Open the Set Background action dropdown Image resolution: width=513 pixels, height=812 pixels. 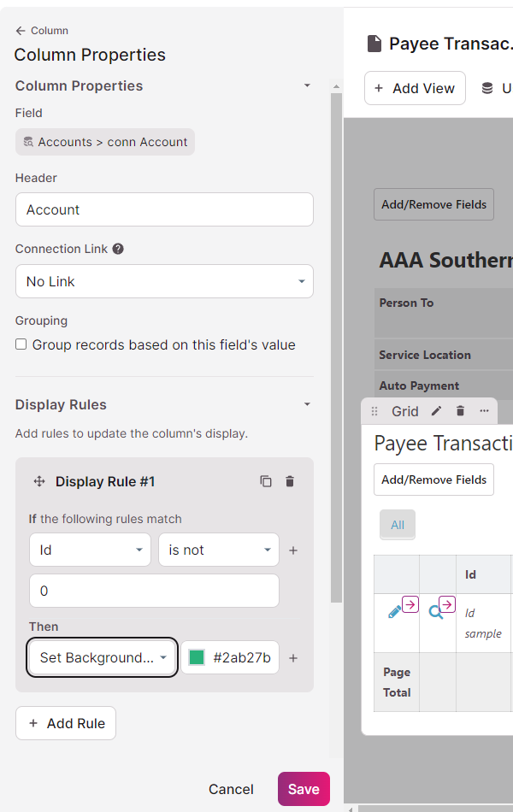coord(102,657)
